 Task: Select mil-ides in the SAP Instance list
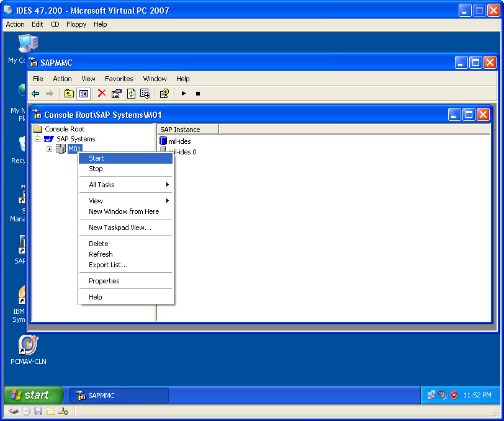(179, 141)
